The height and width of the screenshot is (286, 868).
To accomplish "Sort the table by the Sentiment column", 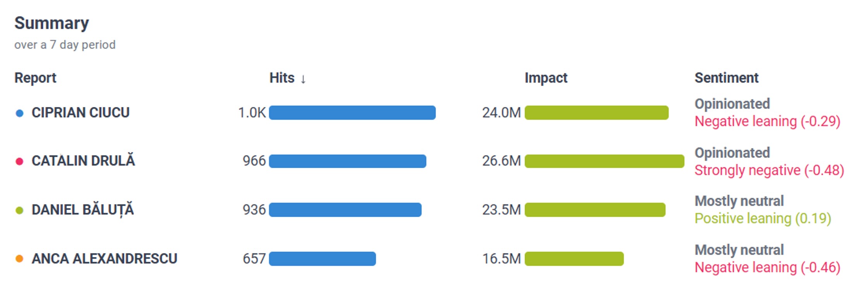I will 726,78.
